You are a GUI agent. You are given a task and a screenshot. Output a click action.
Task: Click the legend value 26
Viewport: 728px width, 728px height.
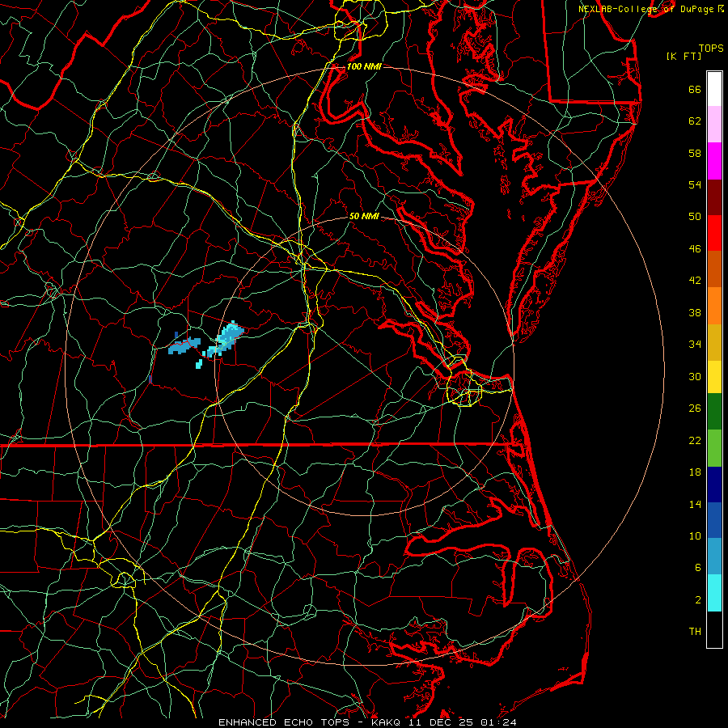695,408
